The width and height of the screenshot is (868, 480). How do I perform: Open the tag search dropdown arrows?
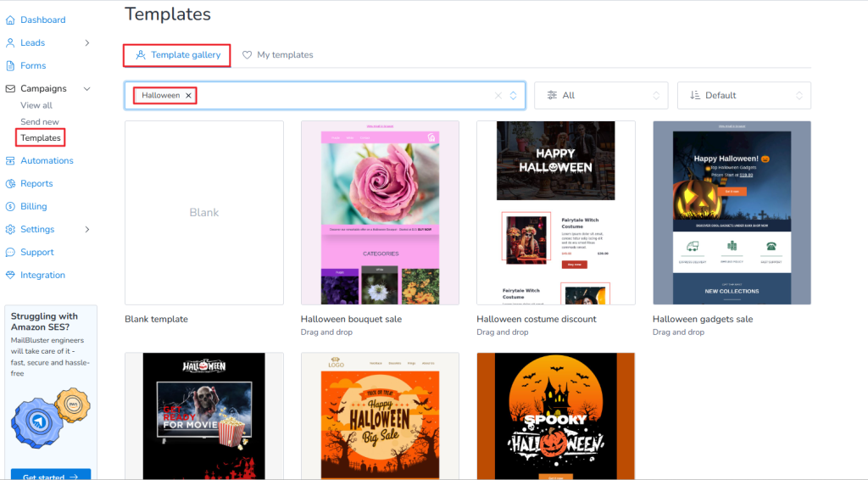click(513, 96)
